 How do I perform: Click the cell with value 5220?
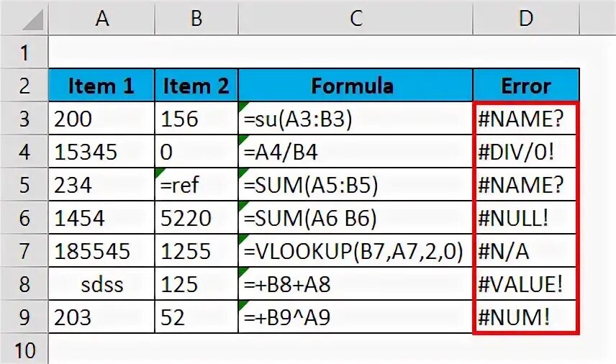click(196, 218)
